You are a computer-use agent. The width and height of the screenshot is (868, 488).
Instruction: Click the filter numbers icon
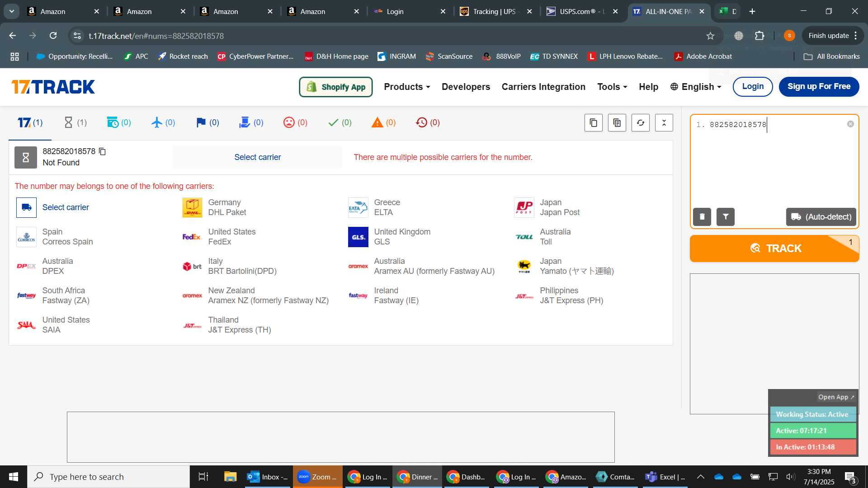726,217
